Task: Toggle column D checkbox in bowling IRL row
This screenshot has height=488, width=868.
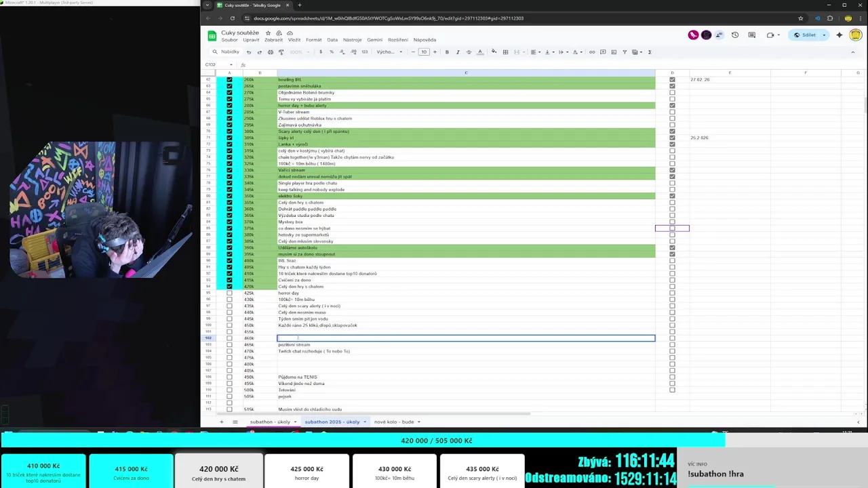Action: [x=672, y=79]
